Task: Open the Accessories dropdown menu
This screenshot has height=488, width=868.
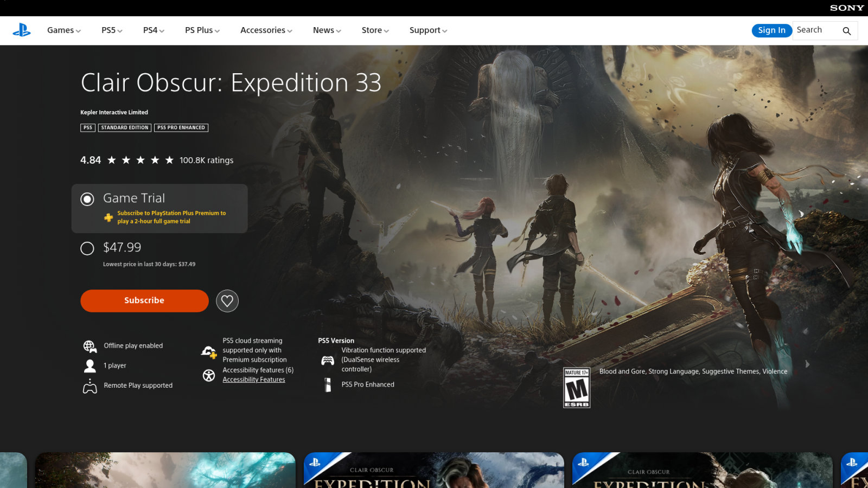Action: click(266, 30)
